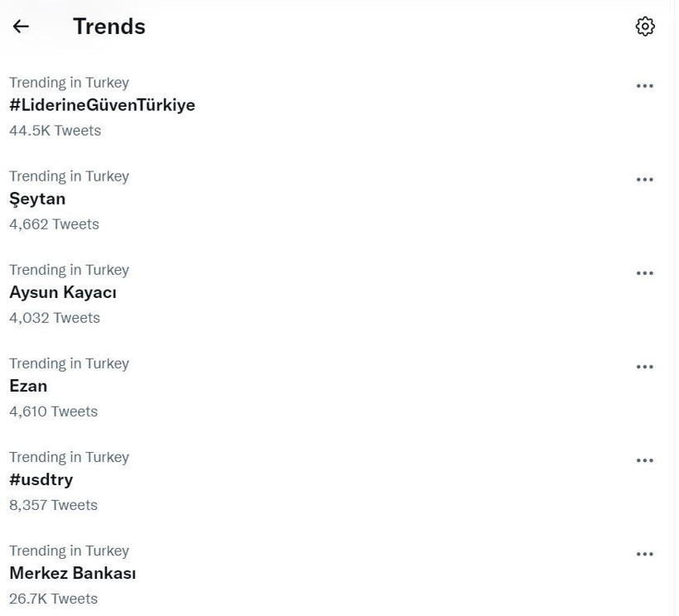View tweets about Şeytan
The width and height of the screenshot is (679, 616).
coord(37,199)
